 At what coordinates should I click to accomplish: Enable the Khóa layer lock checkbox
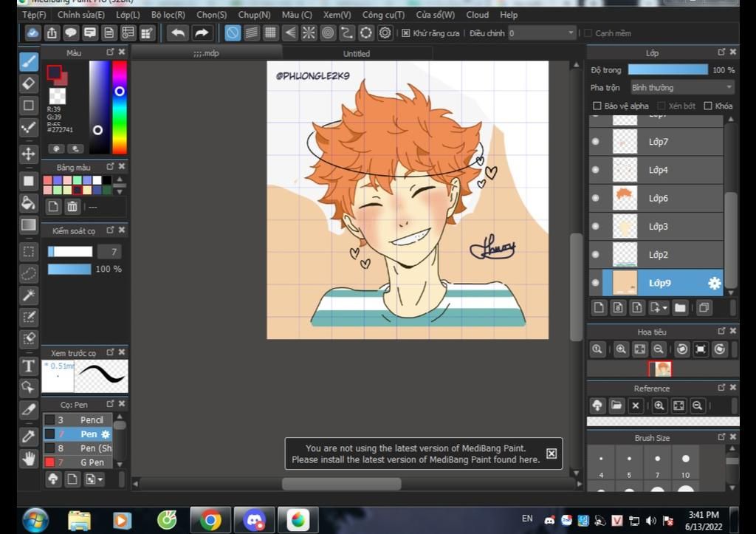708,106
